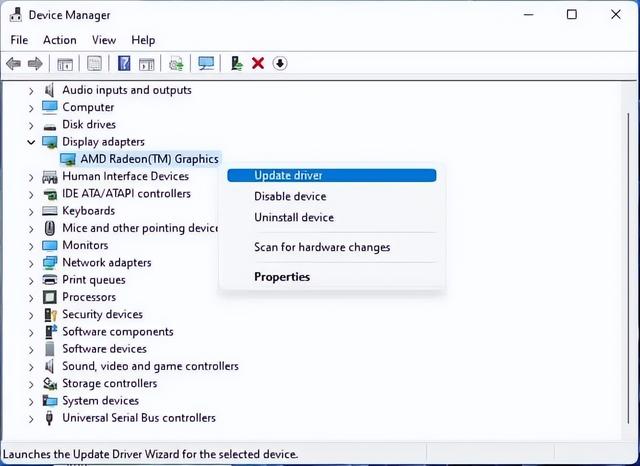Image resolution: width=640 pixels, height=466 pixels.
Task: Click the Properties sheet toolbar icon
Action: pyautogui.click(x=95, y=64)
